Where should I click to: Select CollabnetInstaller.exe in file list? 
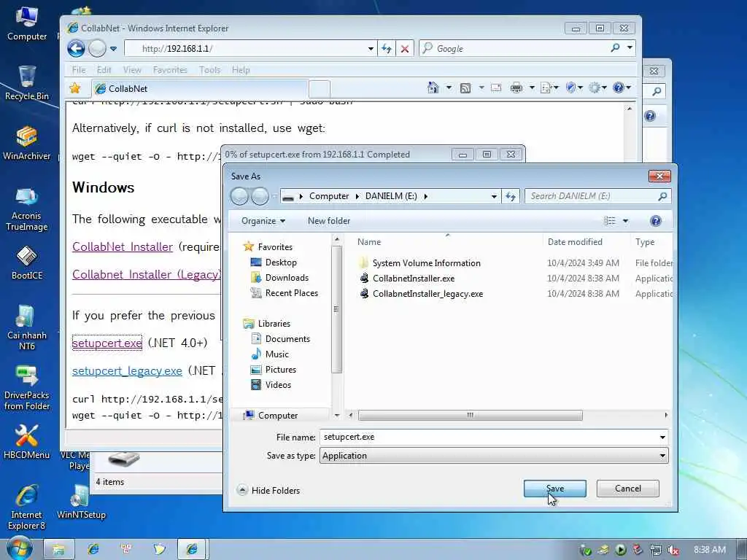pos(414,278)
